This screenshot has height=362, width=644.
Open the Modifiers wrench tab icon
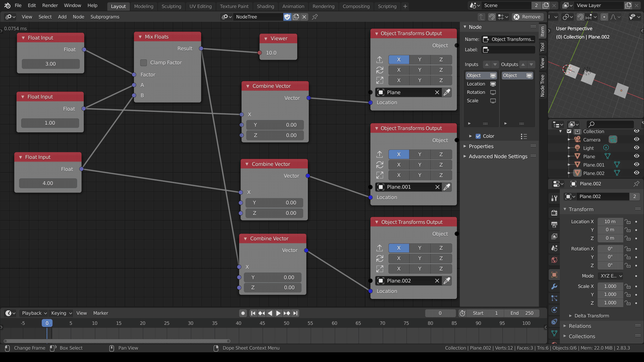pos(554,287)
